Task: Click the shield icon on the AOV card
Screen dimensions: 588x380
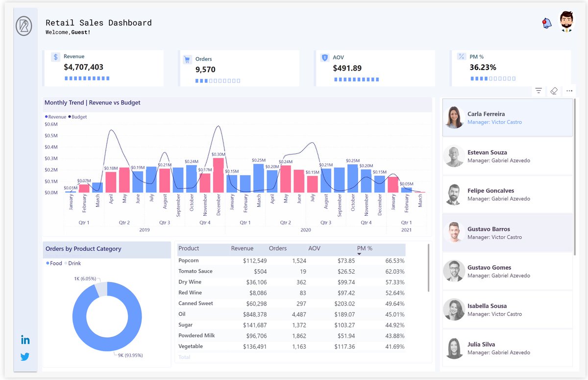Action: [325, 57]
